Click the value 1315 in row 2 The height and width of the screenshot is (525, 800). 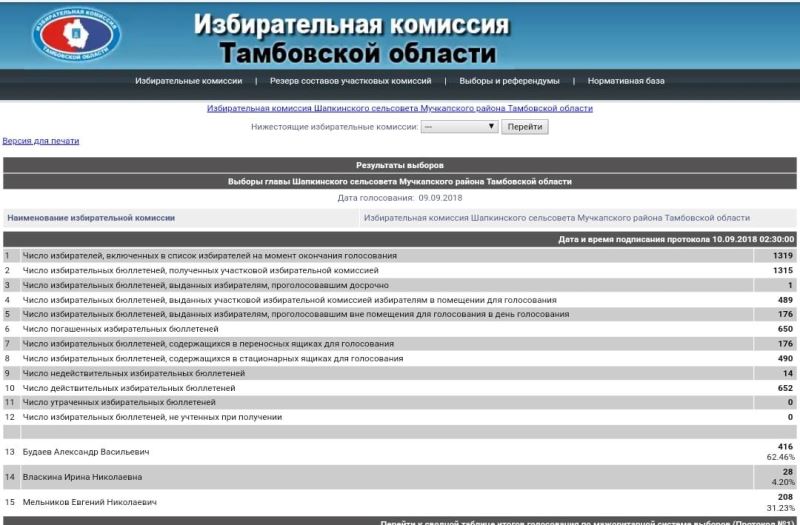point(783,270)
